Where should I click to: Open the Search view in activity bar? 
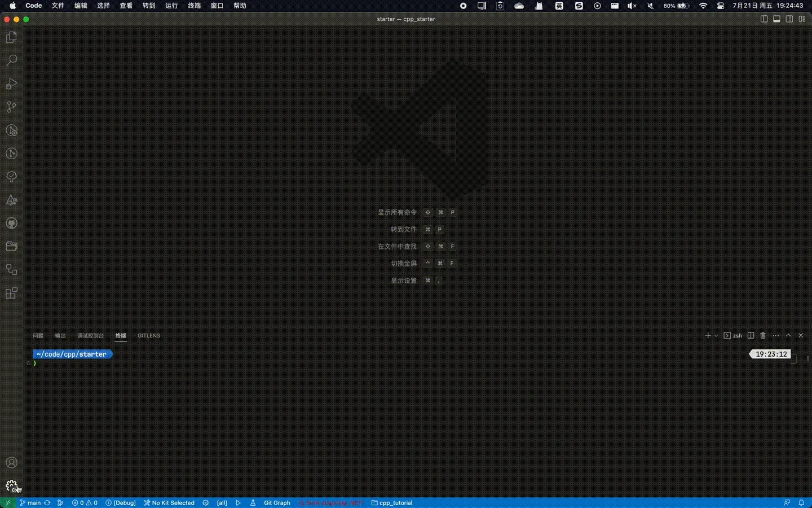(11, 60)
